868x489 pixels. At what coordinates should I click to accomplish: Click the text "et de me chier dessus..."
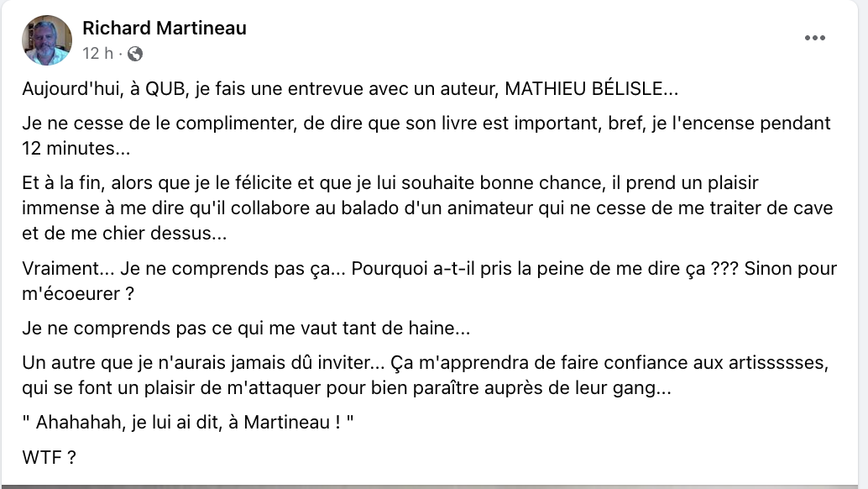[124, 233]
